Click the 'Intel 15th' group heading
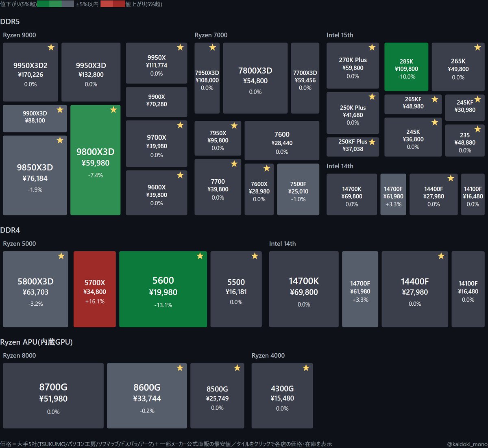The height and width of the screenshot is (448, 488). (x=340, y=35)
